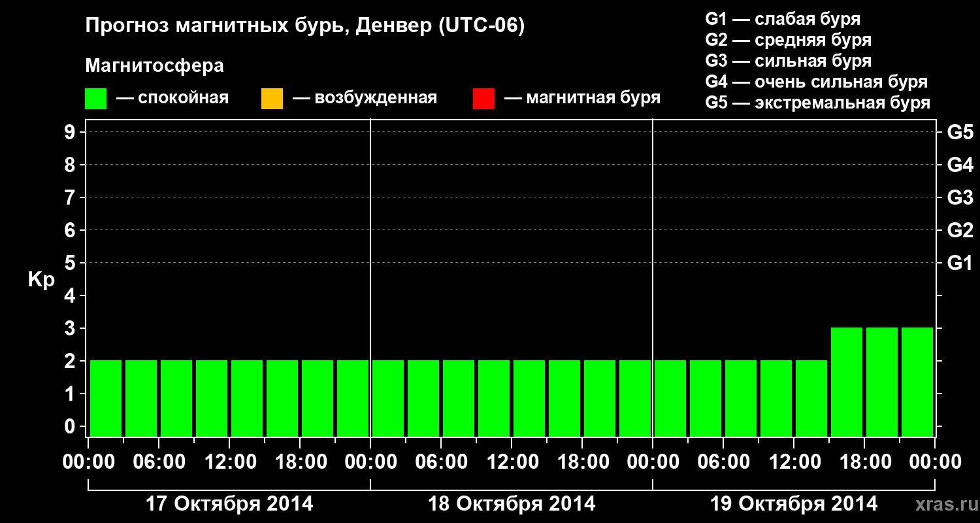The height and width of the screenshot is (523, 980).
Task: Click the '— магнитная буря' legend label
Action: (x=582, y=98)
